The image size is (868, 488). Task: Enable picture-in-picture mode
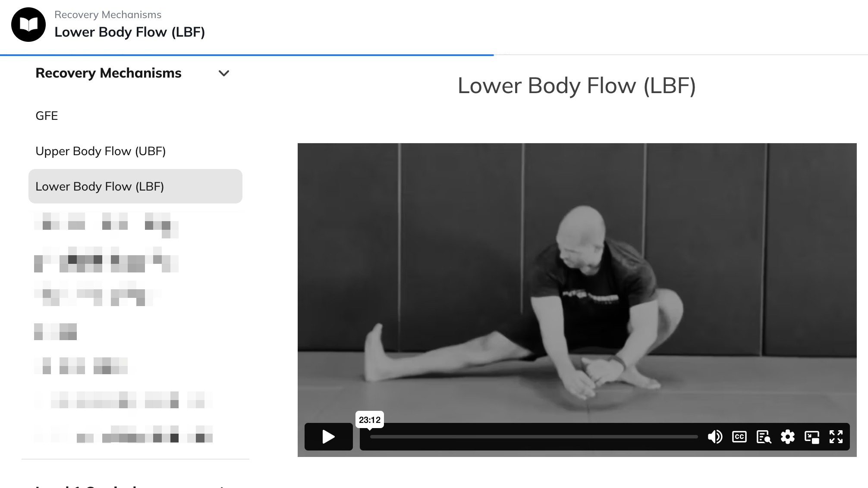tap(812, 437)
